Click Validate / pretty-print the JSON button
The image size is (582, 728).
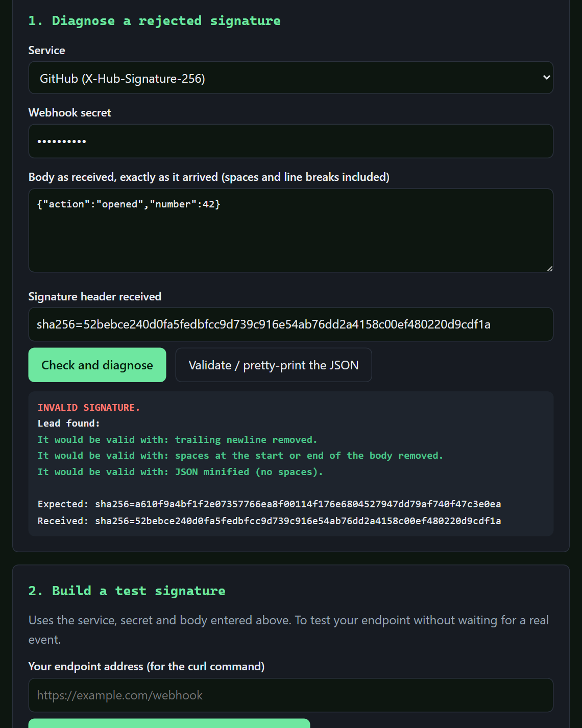tap(274, 365)
